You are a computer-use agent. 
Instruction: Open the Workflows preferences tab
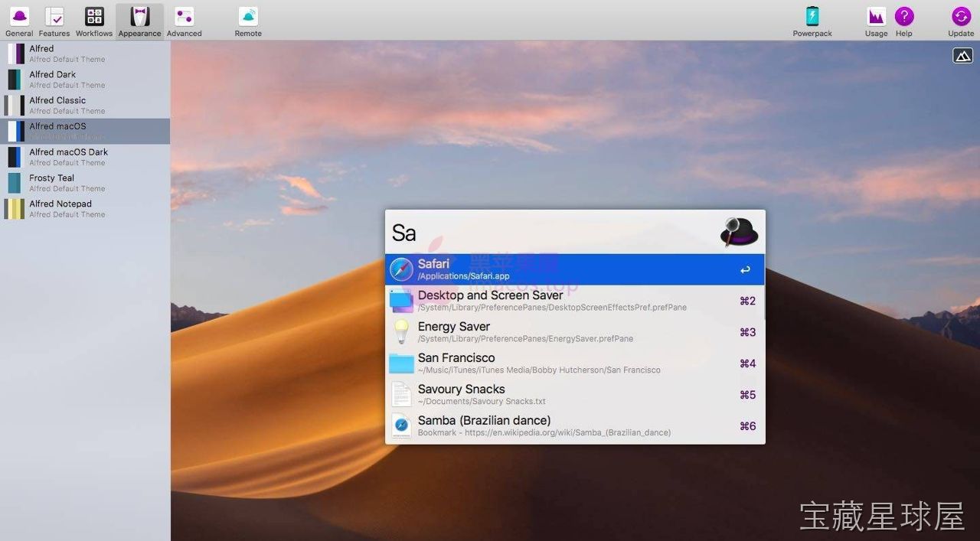pyautogui.click(x=94, y=21)
